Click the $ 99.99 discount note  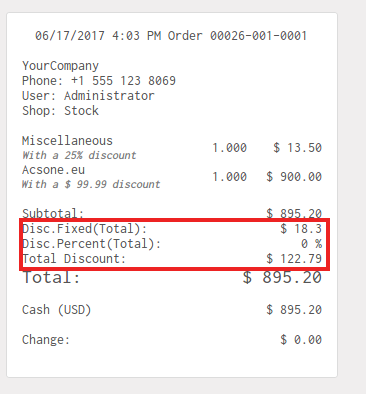[x=91, y=184]
